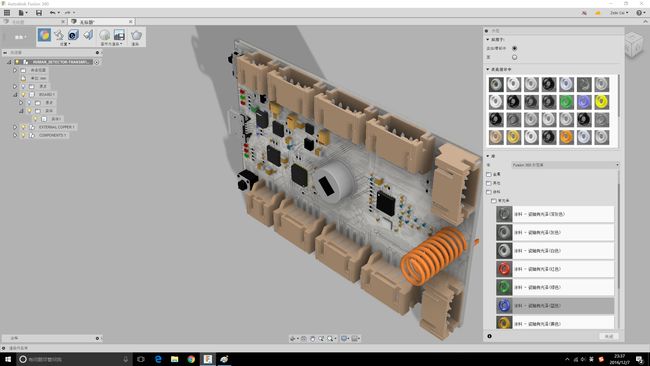Open the Fusion 360 library dropdown
Screen dimensions: 650x366
tap(565, 165)
